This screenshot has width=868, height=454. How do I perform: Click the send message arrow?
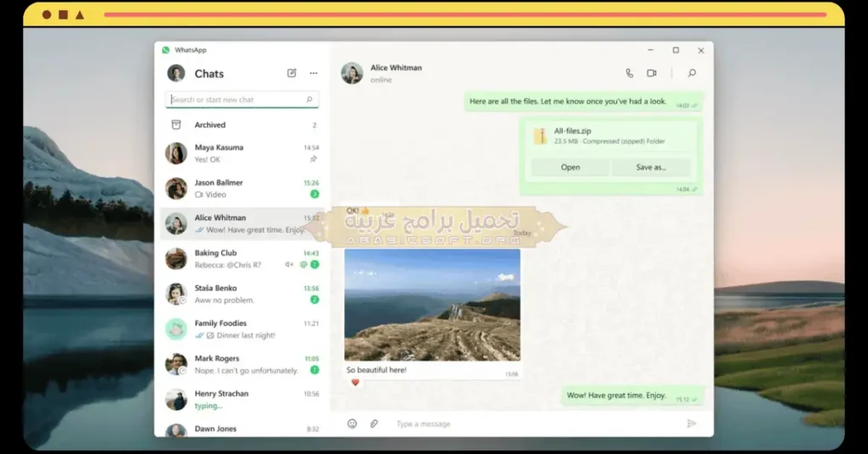(692, 424)
